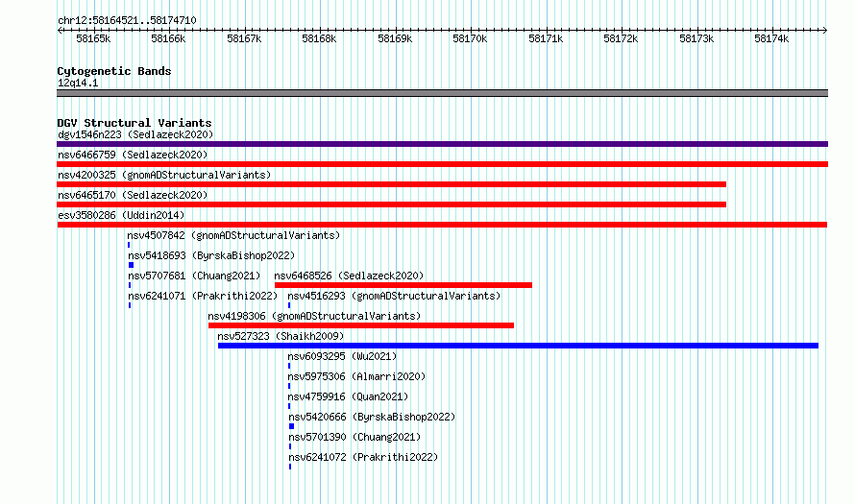Open the nsv6241071 (Prakrithi2022) label
The image size is (855, 504).
203,296
